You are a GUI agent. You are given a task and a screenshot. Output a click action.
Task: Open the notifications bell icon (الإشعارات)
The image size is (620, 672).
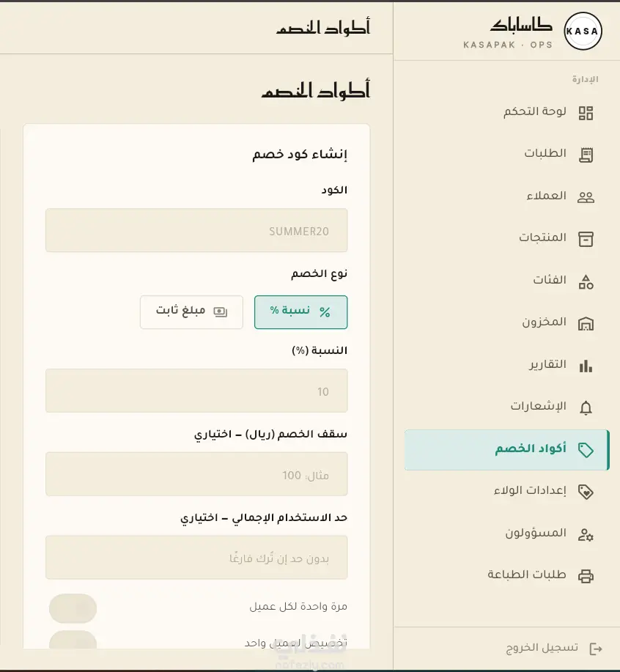tap(586, 407)
